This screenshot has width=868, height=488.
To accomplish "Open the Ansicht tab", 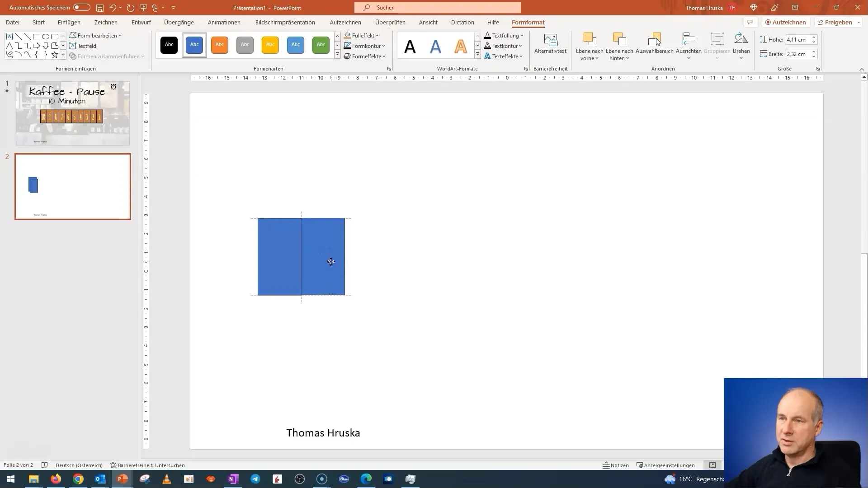I will click(x=428, y=22).
